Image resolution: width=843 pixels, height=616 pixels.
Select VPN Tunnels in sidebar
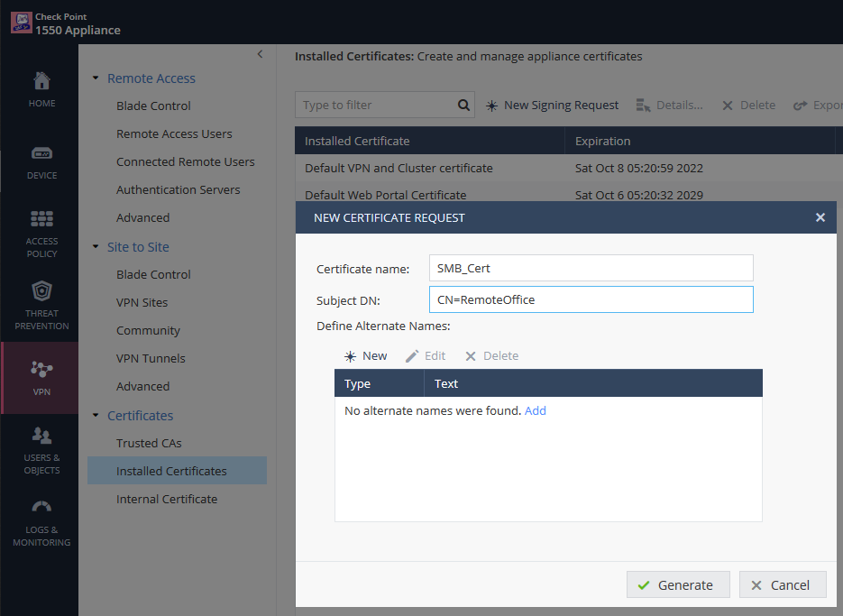click(151, 358)
